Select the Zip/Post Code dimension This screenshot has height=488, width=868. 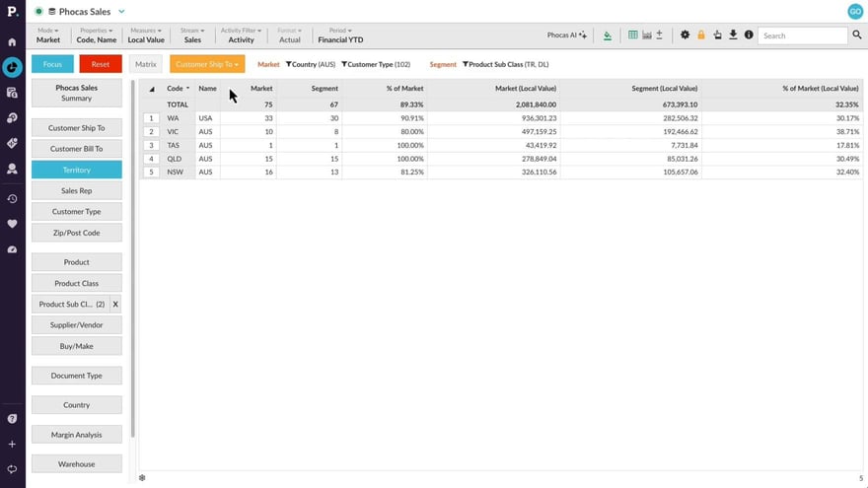[x=76, y=233]
